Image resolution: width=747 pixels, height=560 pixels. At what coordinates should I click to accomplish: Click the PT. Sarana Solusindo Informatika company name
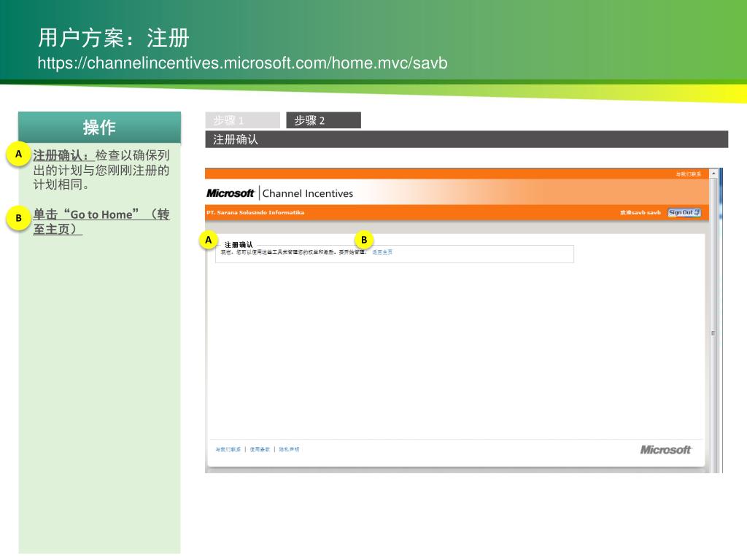[255, 213]
